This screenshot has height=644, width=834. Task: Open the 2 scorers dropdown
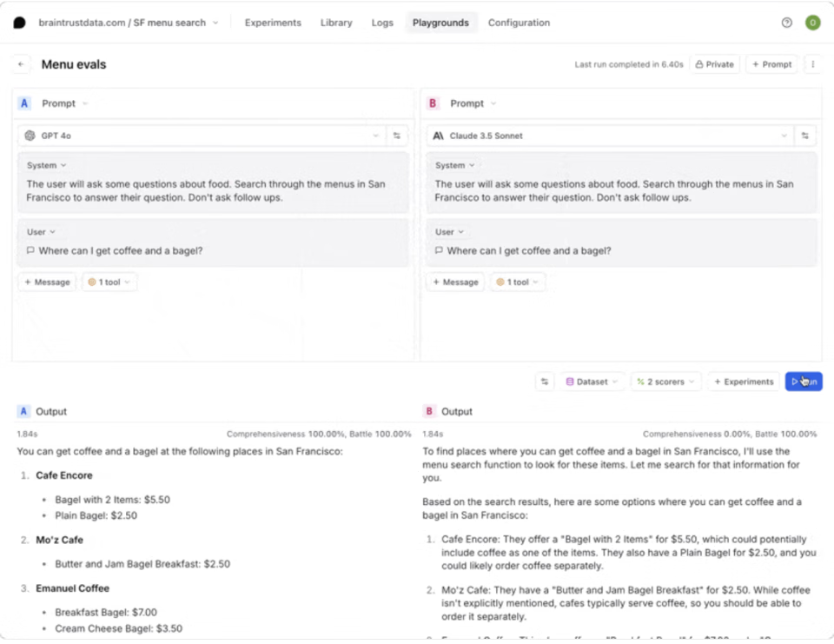(x=665, y=382)
